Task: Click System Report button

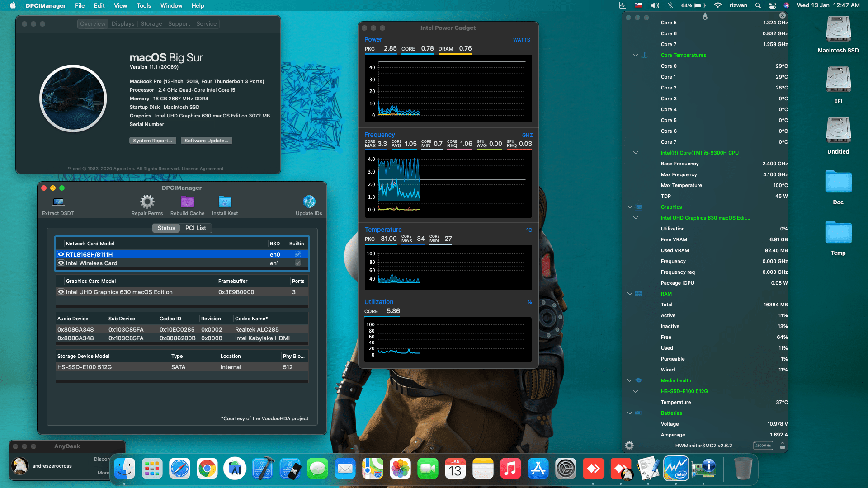Action: [152, 141]
